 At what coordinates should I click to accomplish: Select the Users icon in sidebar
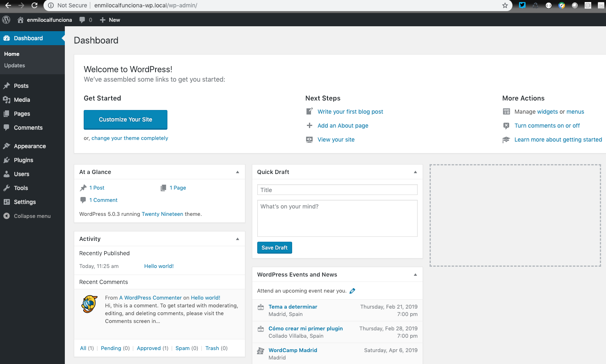[x=7, y=174]
